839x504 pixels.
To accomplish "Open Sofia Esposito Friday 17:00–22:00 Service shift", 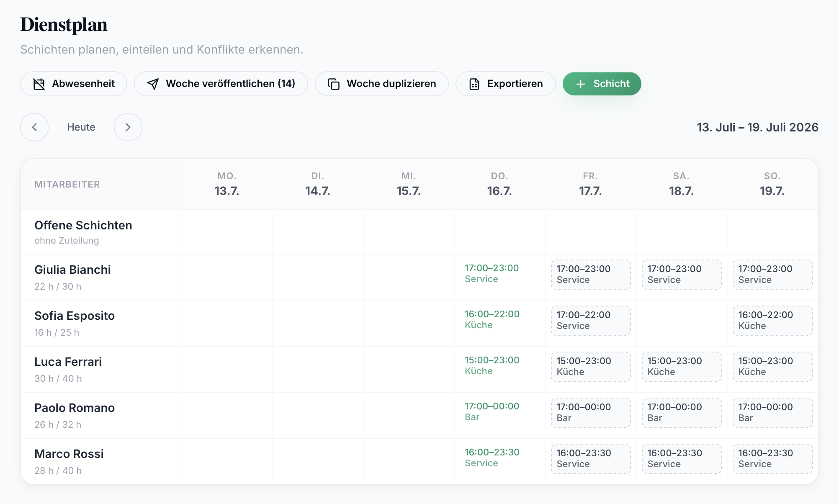I will 591,321.
